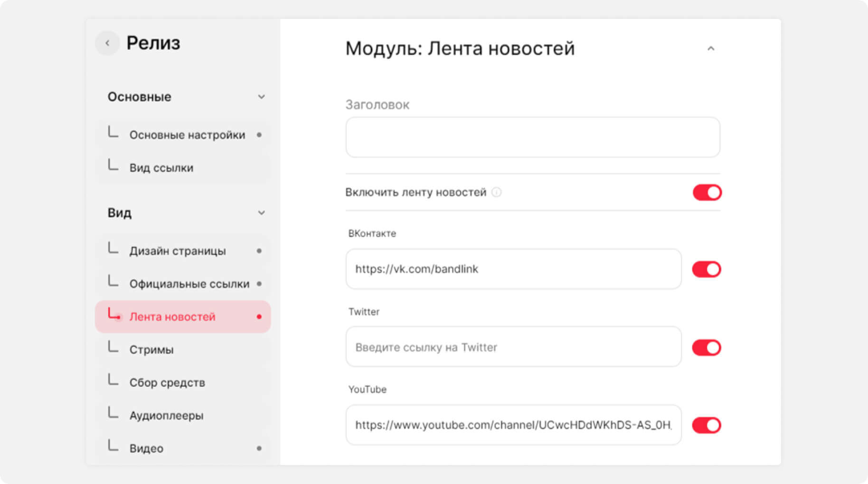Click info icon beside Включить ленту новостей
Image resolution: width=868 pixels, height=484 pixels.
[496, 192]
